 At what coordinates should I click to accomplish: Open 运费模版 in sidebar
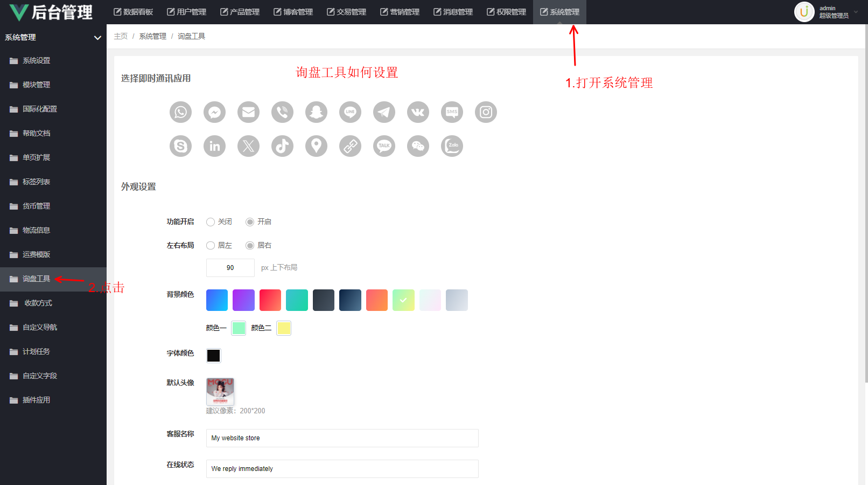point(53,255)
